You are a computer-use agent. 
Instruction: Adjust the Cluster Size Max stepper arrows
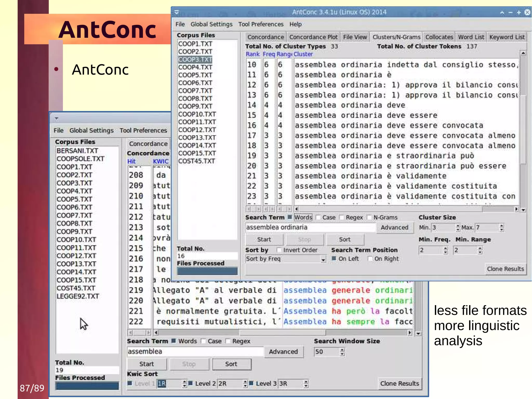[x=502, y=228]
